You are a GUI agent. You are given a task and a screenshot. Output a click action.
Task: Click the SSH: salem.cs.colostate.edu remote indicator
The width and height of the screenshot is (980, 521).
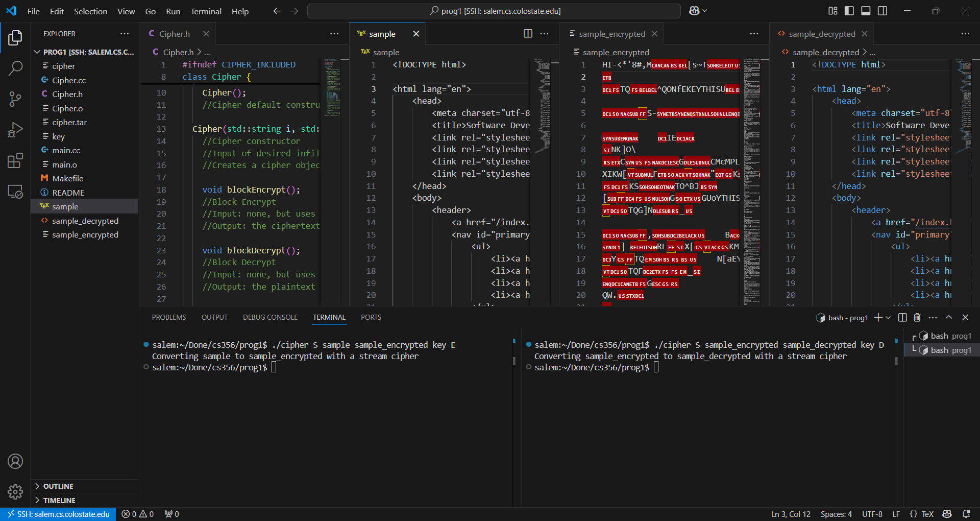(x=58, y=514)
